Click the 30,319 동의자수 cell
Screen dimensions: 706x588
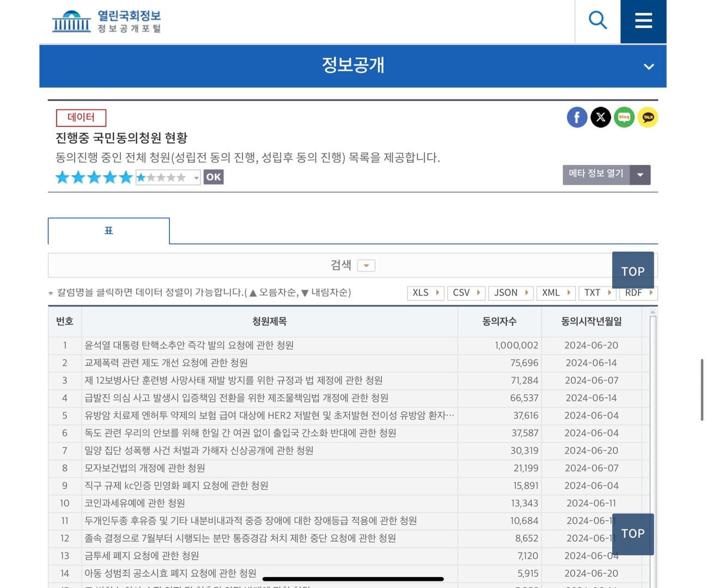pyautogui.click(x=500, y=450)
